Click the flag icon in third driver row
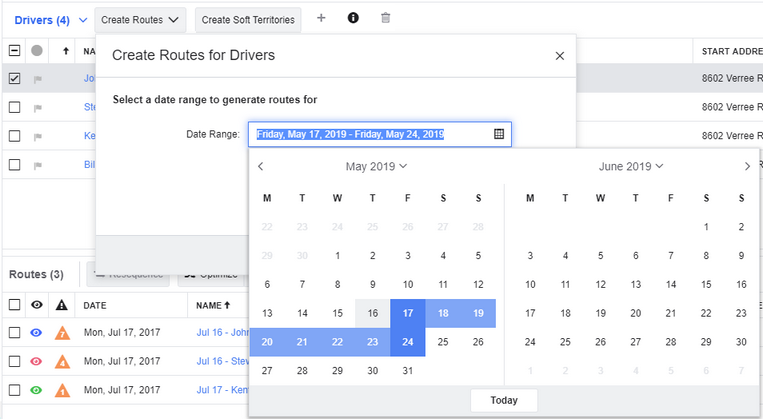 [x=37, y=136]
